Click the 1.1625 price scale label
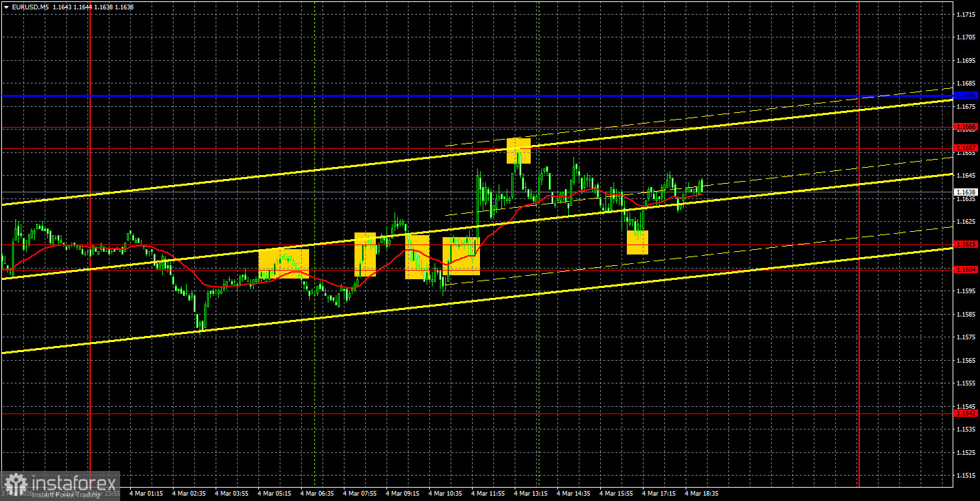The image size is (980, 501). [966, 221]
